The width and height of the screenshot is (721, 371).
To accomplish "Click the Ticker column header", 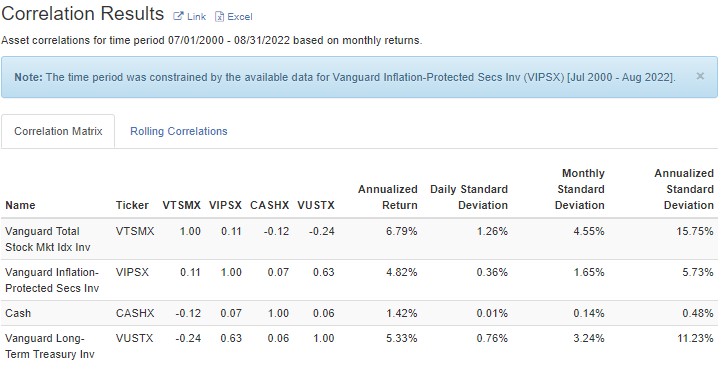I will [x=132, y=205].
